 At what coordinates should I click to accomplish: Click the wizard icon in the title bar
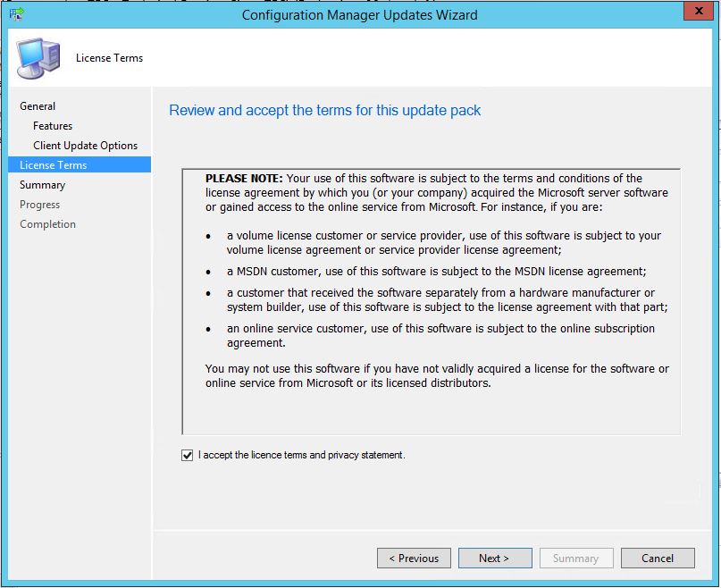pos(16,14)
